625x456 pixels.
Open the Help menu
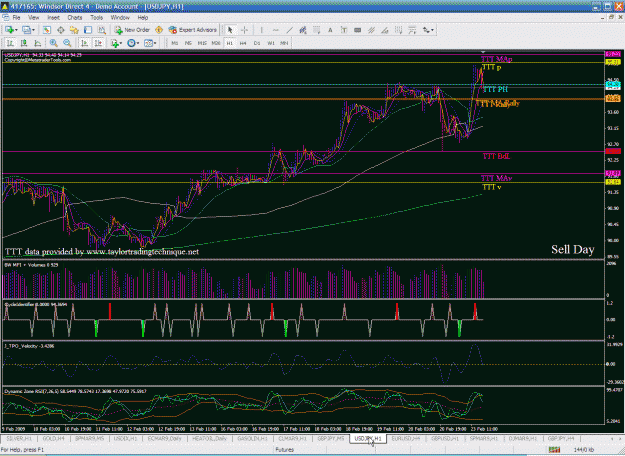[143, 18]
